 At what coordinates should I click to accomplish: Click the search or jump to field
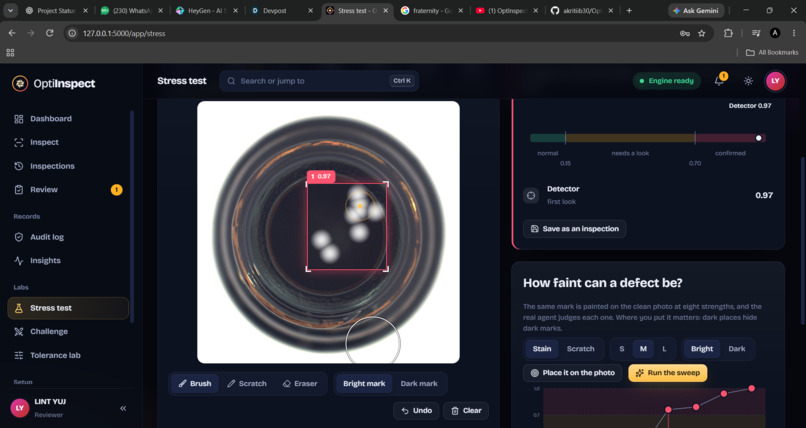319,81
